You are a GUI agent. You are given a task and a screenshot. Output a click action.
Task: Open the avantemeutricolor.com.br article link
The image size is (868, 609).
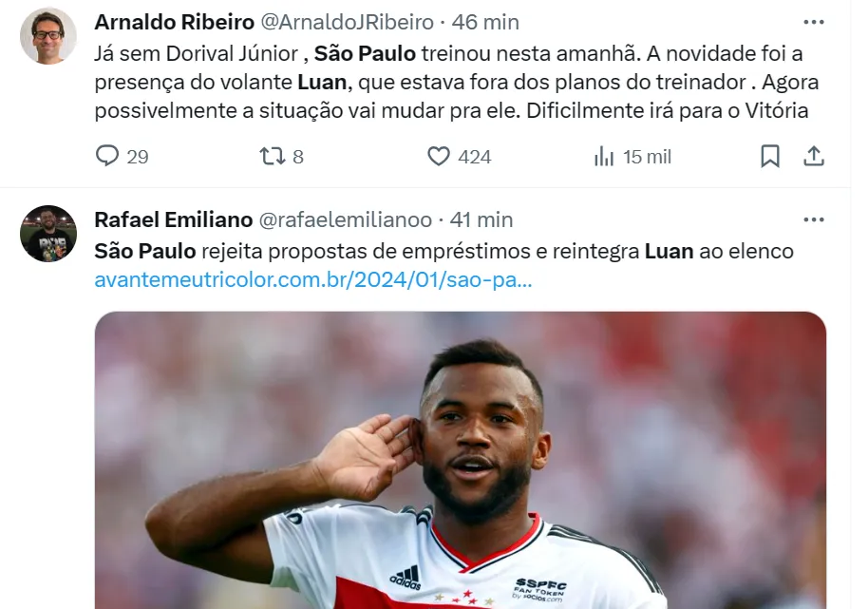tap(313, 279)
